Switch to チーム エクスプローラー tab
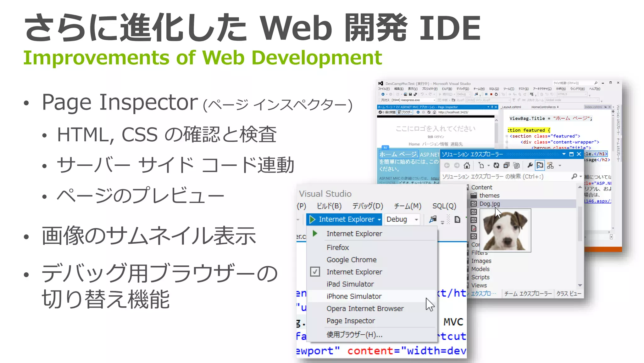Image resolution: width=644 pixels, height=363 pixels. coord(528,294)
